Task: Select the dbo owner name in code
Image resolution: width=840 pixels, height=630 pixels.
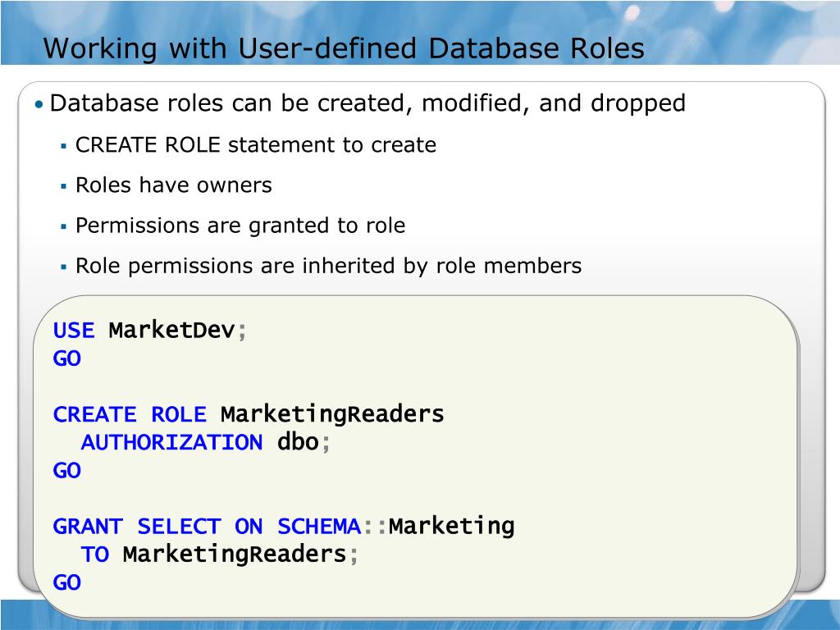Action: tap(298, 442)
